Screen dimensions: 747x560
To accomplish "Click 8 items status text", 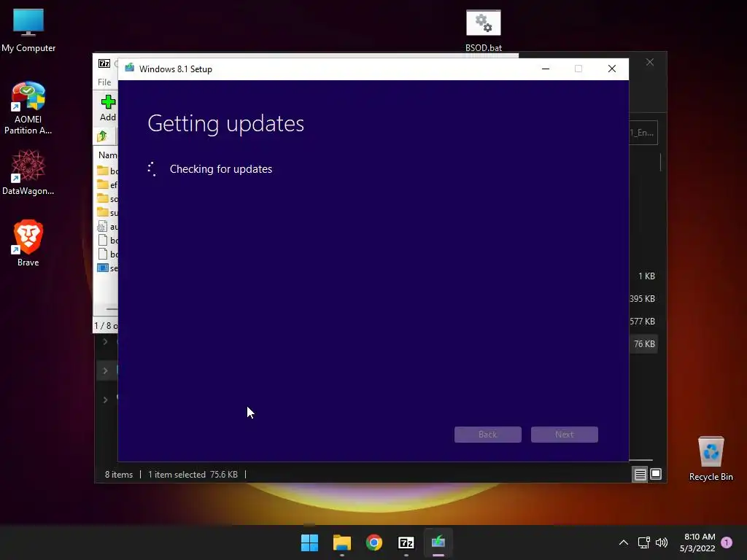I will [x=119, y=474].
